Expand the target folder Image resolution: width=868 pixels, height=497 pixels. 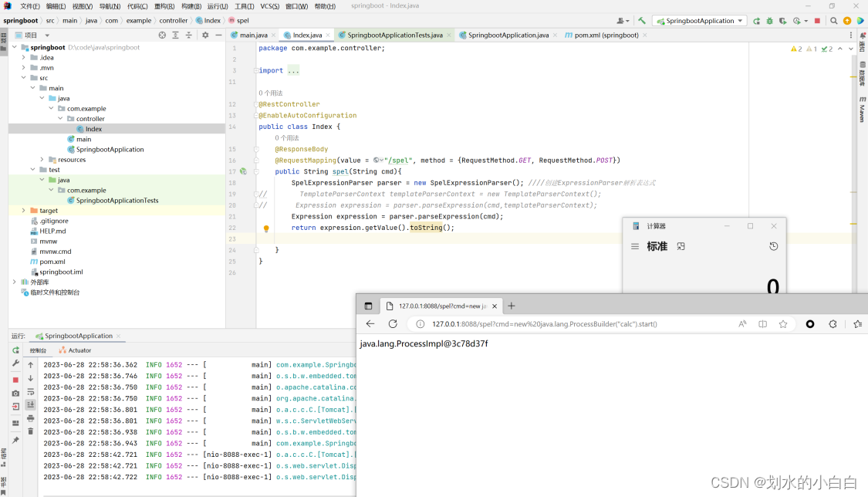coord(23,211)
